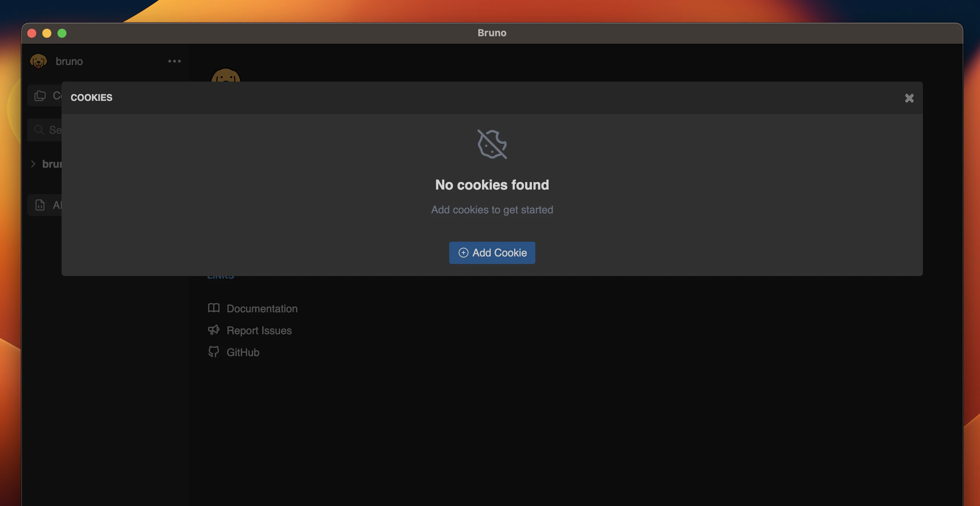Click the bruno workspace name label
The width and height of the screenshot is (980, 506).
pyautogui.click(x=69, y=61)
